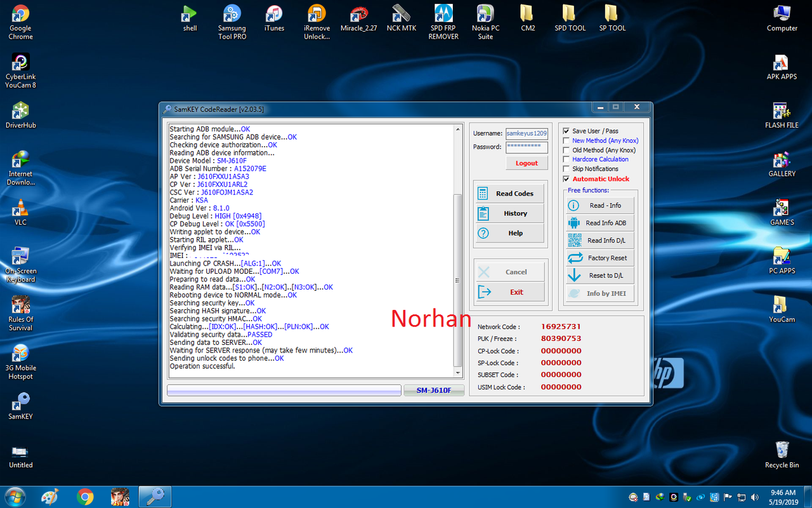The width and height of the screenshot is (812, 508).
Task: Click the log scrollbar up arrow
Action: pos(458,129)
